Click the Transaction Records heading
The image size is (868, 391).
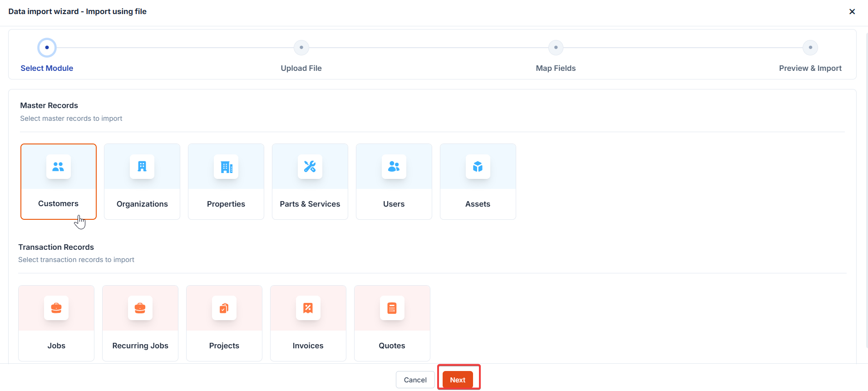[x=56, y=247]
